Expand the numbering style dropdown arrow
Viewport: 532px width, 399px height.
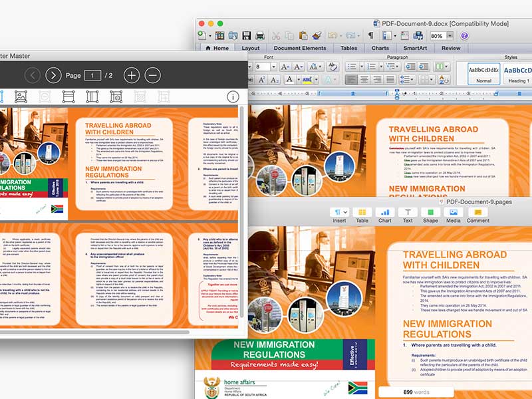[x=381, y=66]
